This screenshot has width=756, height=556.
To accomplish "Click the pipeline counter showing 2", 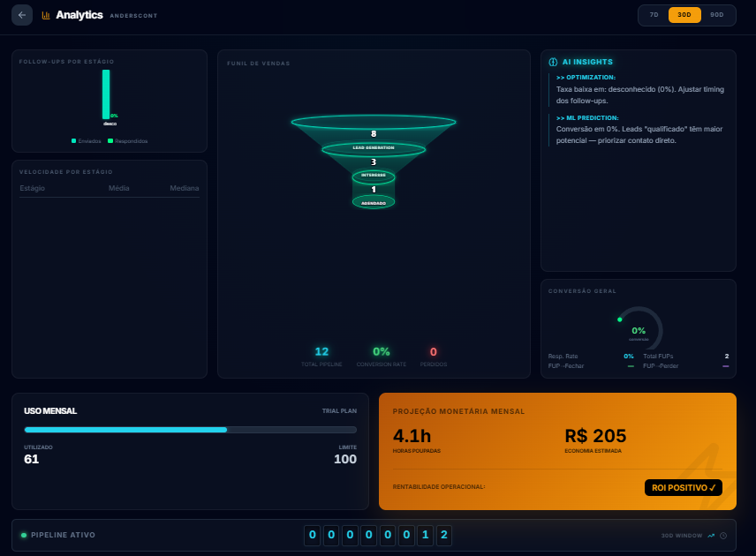I will pyautogui.click(x=443, y=535).
